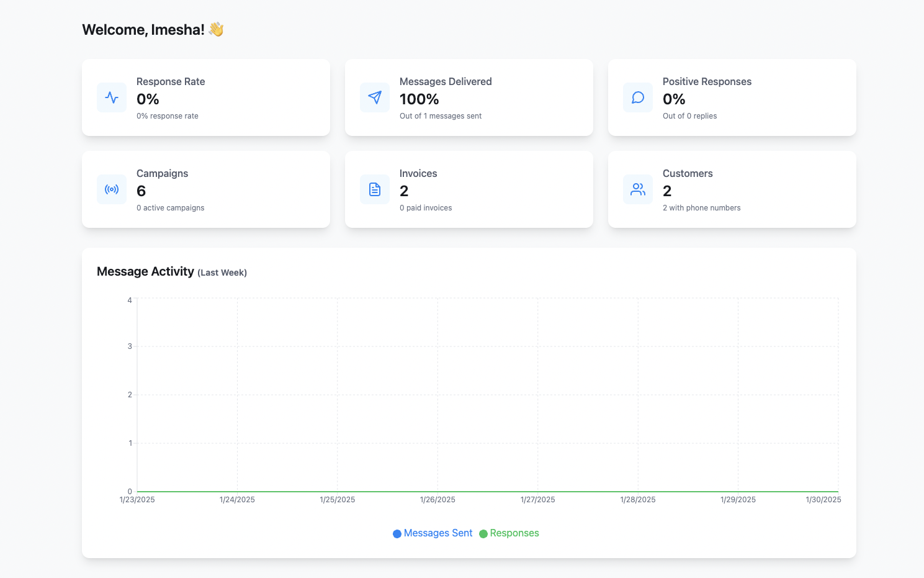924x578 pixels.
Task: Click the waving hand emoji
Action: pyautogui.click(x=216, y=29)
